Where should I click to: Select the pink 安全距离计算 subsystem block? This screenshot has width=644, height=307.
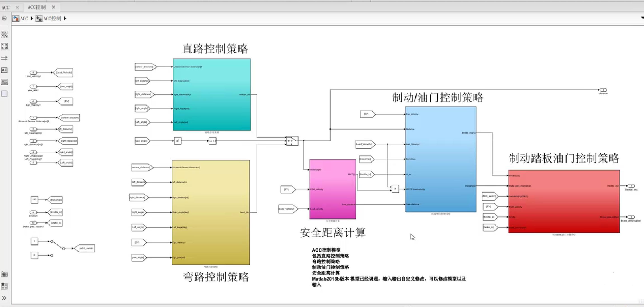[332, 189]
